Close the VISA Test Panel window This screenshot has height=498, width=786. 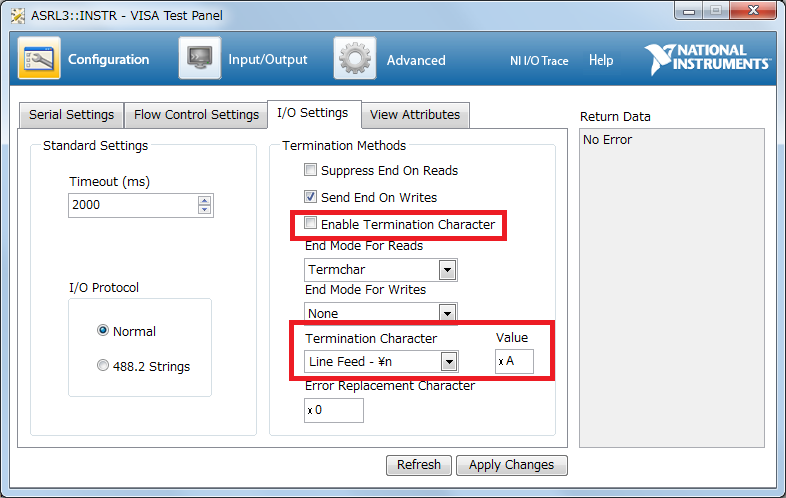(x=753, y=11)
